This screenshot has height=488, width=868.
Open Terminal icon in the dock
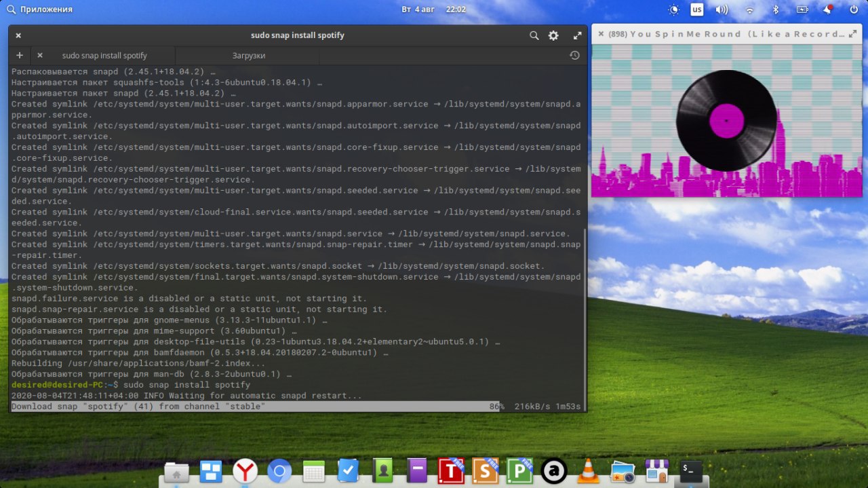pos(691,471)
